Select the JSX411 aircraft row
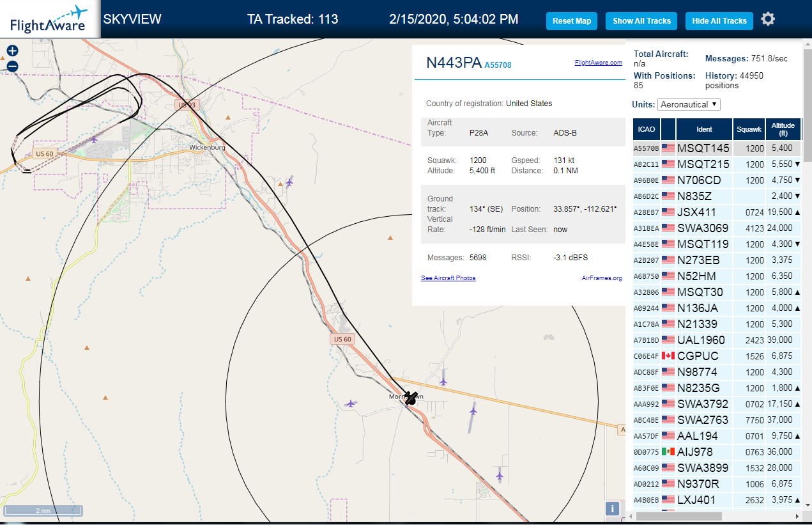This screenshot has height=525, width=812. [x=716, y=212]
